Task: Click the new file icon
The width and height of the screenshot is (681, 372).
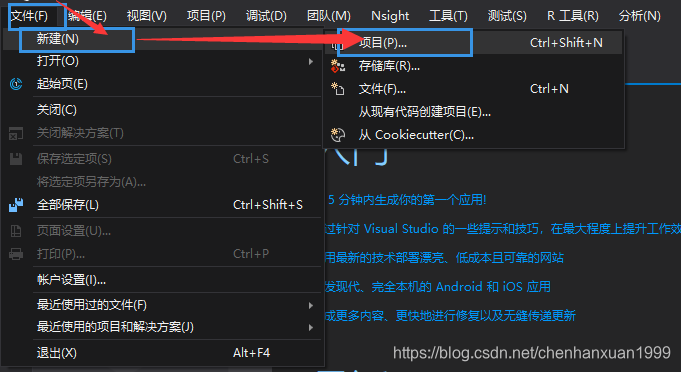Action: pos(338,89)
